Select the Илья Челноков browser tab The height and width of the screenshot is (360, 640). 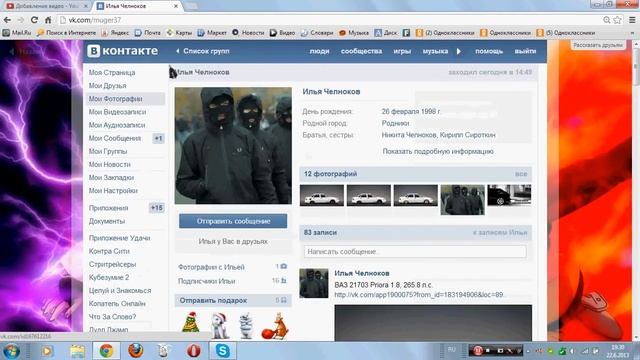(x=137, y=6)
